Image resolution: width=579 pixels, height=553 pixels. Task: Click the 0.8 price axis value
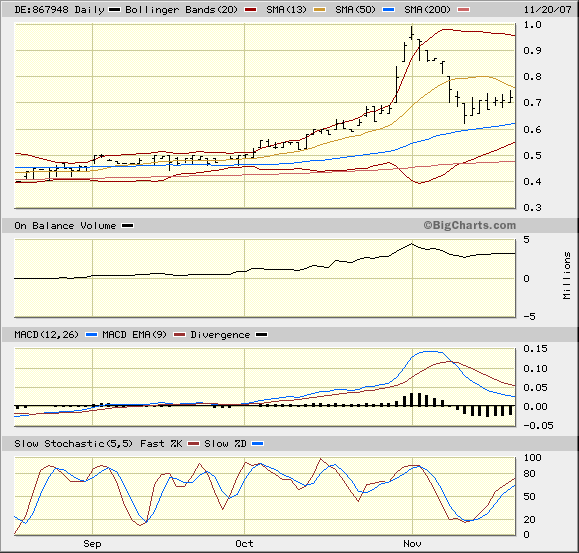pyautogui.click(x=532, y=77)
